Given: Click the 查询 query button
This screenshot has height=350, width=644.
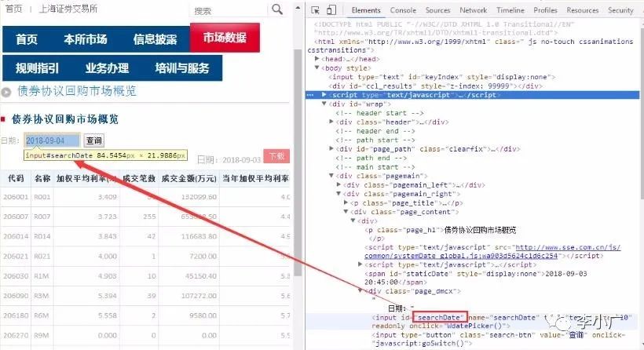Looking at the screenshot, I should point(93,140).
